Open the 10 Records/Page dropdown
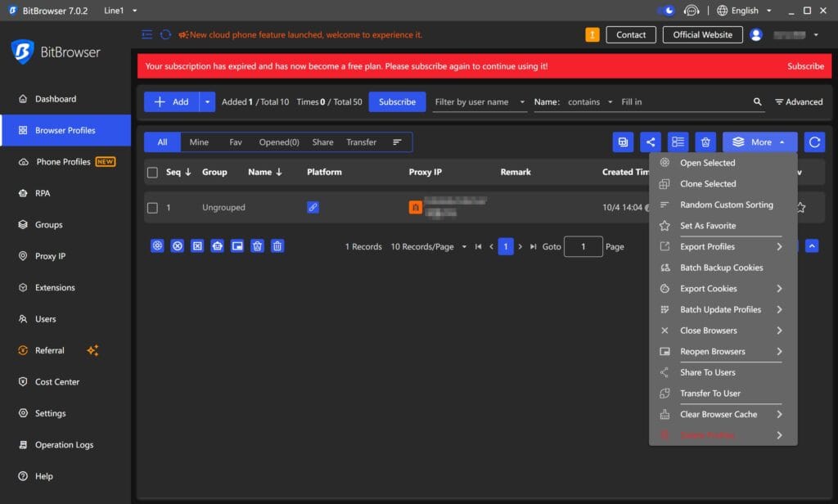Image resolution: width=838 pixels, height=504 pixels. (x=429, y=246)
